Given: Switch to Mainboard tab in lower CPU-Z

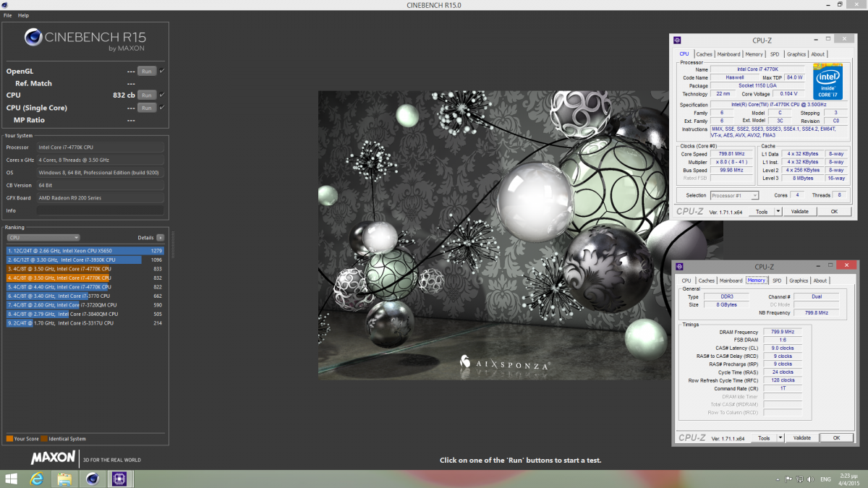Looking at the screenshot, I should point(731,281).
